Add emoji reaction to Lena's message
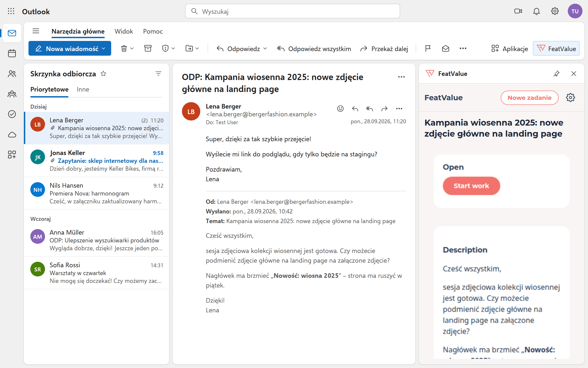 [340, 109]
